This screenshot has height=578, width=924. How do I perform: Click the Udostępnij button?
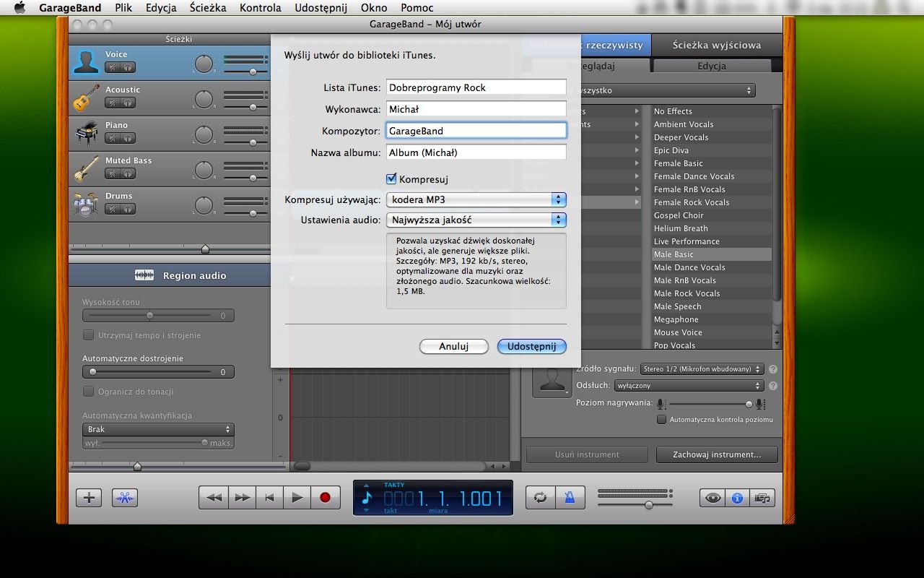[x=531, y=346]
